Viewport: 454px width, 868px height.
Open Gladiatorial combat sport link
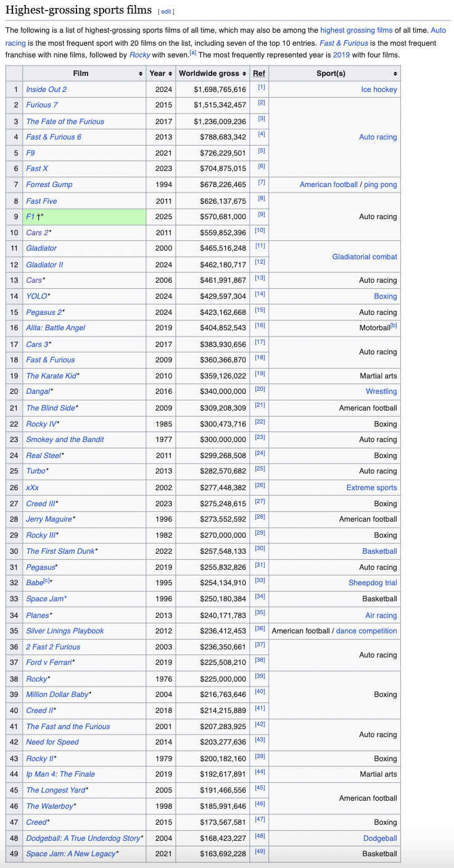tap(365, 257)
